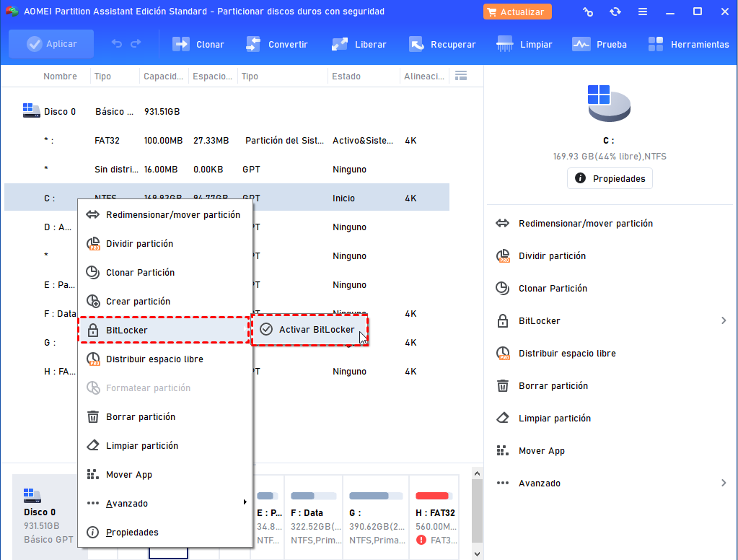Click the G : block in disk map
Viewport: 738px width, 560px height.
click(x=376, y=517)
